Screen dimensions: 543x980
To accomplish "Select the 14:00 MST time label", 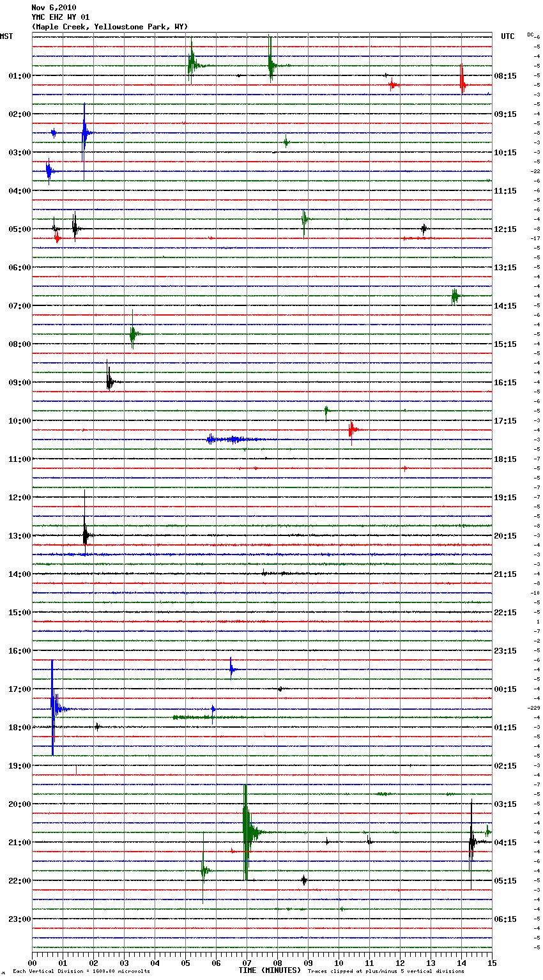I will pos(20,574).
